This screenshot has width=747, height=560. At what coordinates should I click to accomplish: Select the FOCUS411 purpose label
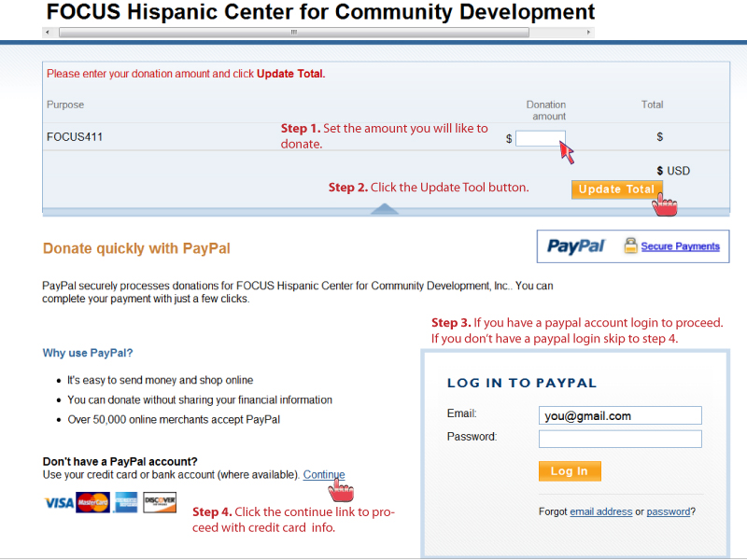coord(75,137)
